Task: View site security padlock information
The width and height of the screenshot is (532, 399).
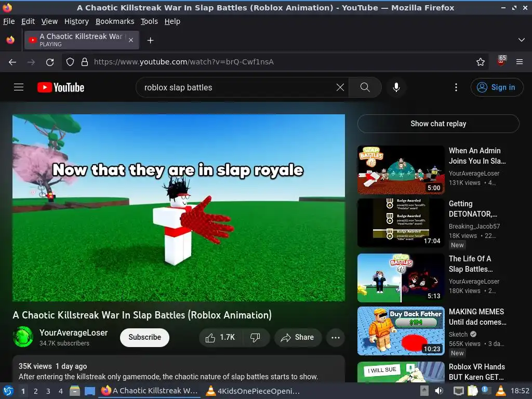Action: (x=85, y=62)
